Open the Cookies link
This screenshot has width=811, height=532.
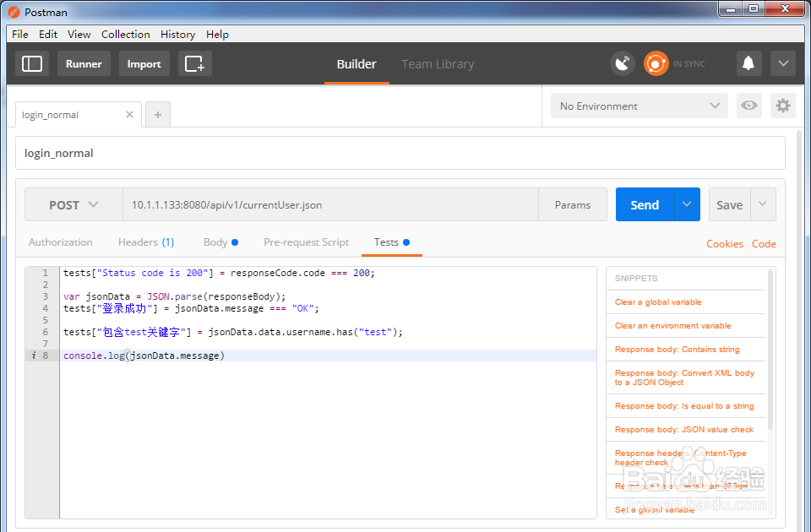(725, 243)
